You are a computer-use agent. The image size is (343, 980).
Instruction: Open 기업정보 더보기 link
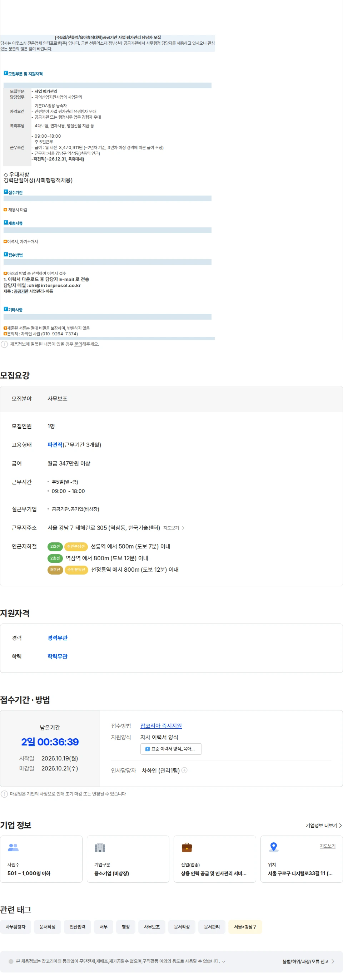click(324, 826)
